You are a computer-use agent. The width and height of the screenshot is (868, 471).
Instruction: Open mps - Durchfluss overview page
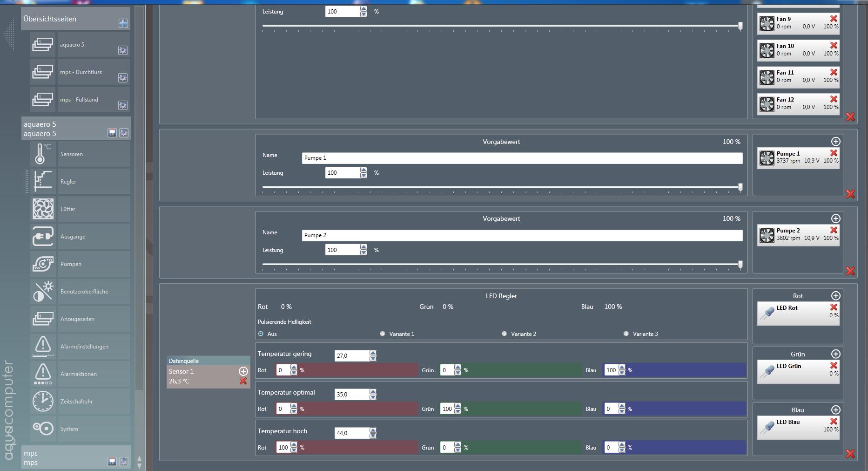coord(81,72)
